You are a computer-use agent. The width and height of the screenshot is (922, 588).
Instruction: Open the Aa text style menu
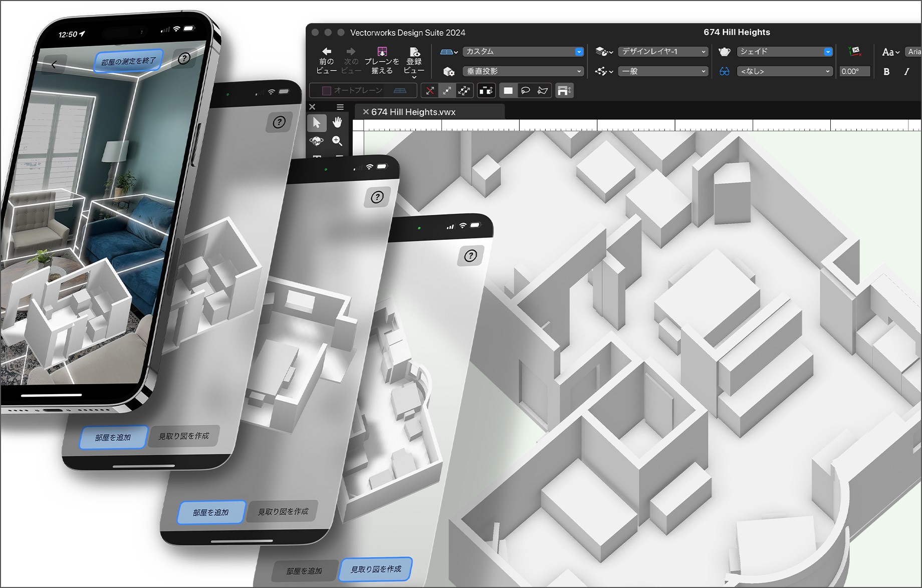[x=890, y=52]
